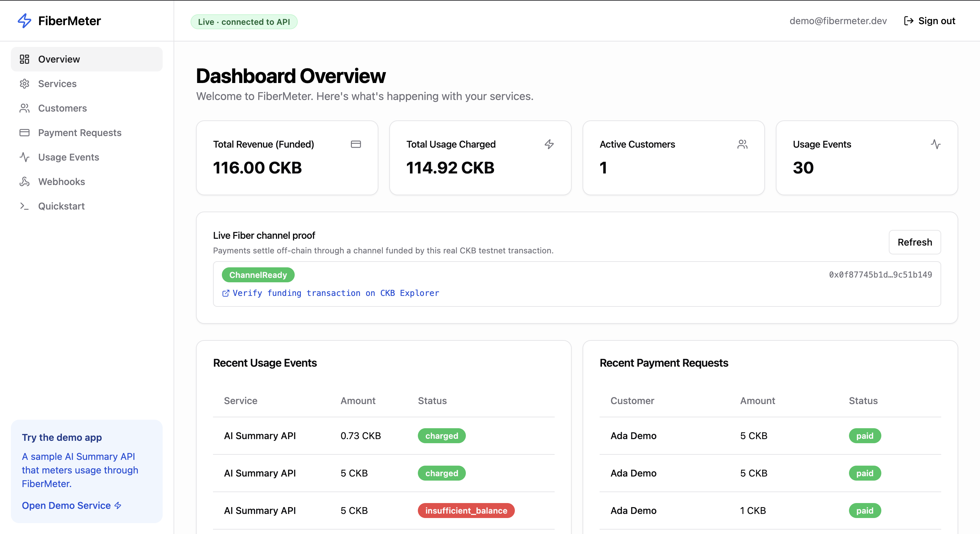The height and width of the screenshot is (534, 980).
Task: Click Ada Demo in the 1 CKB row
Action: (x=633, y=511)
